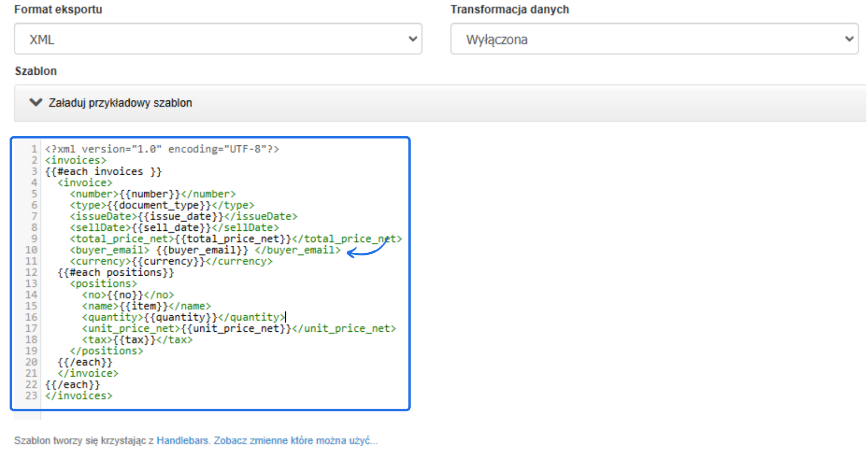Image resolution: width=868 pixels, height=452 pixels.
Task: Click the issueDate line in editor
Action: 183,216
